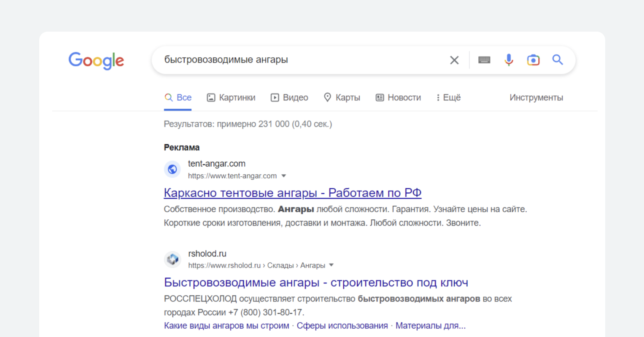
Task: Expand dropdown arrow next to rsholod.ru breadcrumb
Action: click(x=331, y=265)
